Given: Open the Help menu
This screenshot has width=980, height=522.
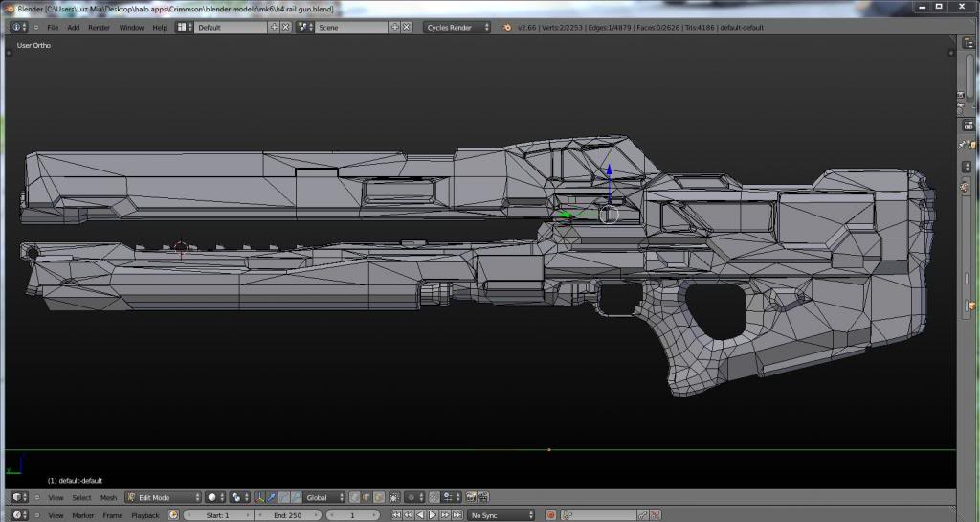Looking at the screenshot, I should [x=160, y=28].
